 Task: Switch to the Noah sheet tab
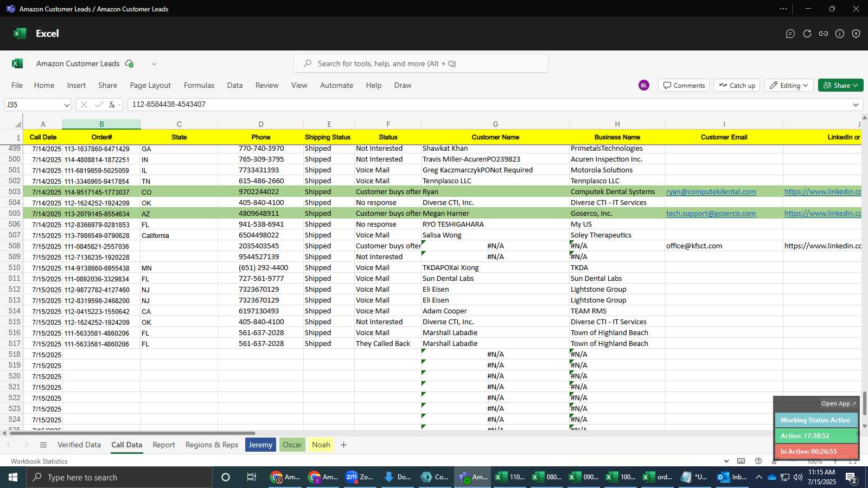[321, 445]
